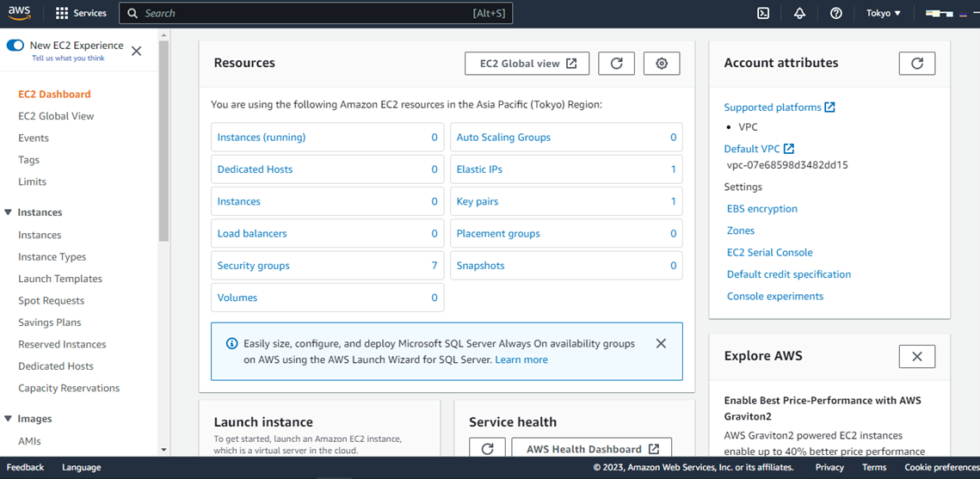Open Launch Templates from sidebar

60,279
